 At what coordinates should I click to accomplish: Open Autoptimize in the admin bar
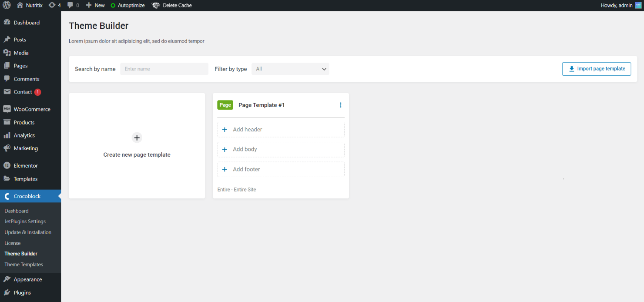point(127,5)
